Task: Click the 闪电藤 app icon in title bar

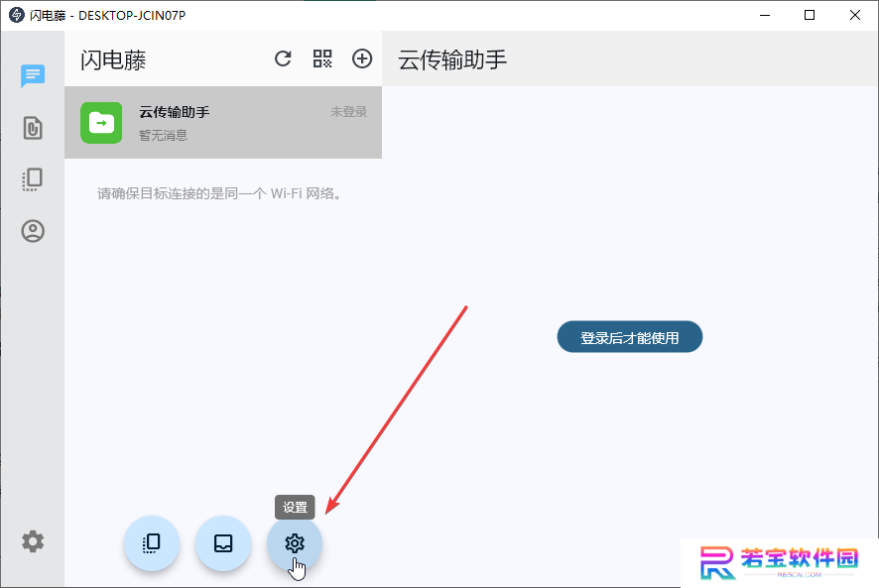Action: point(17,15)
